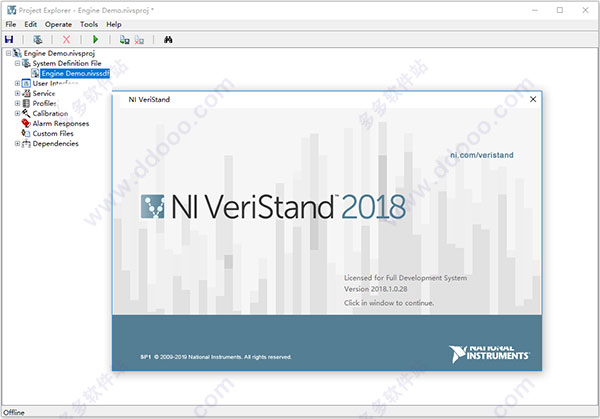The height and width of the screenshot is (419, 600).
Task: Click the connect to target toolbar icon
Action: (x=124, y=39)
